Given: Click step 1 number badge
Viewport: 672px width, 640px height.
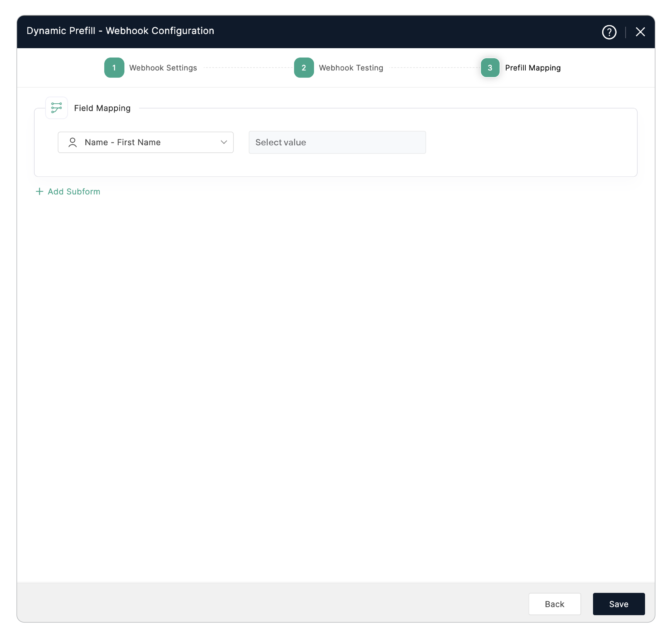Looking at the screenshot, I should coord(114,68).
